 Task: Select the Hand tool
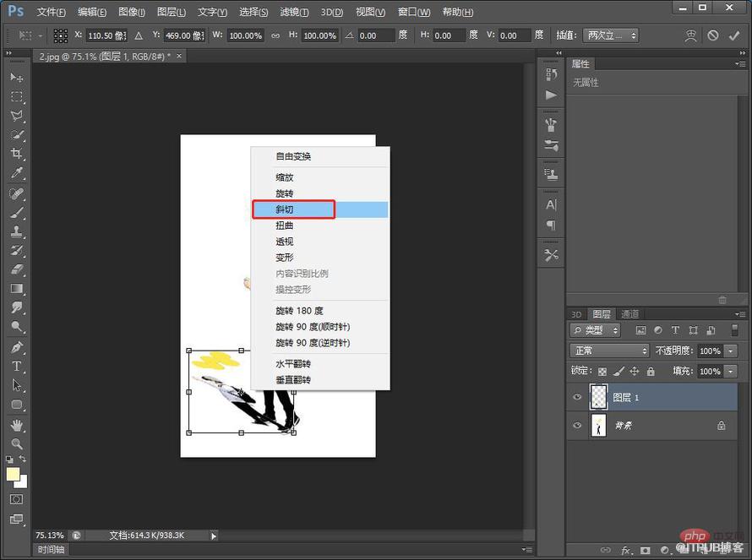pos(17,425)
